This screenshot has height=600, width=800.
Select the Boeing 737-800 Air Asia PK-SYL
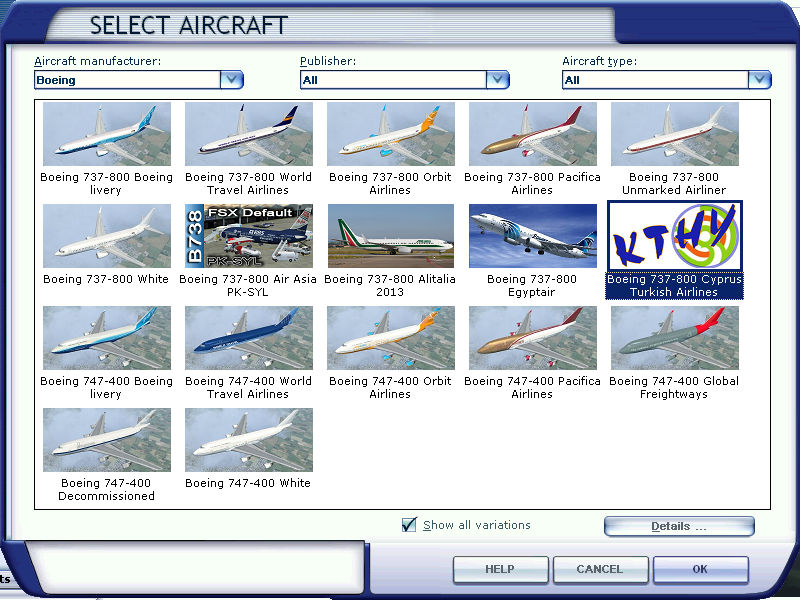tap(249, 237)
